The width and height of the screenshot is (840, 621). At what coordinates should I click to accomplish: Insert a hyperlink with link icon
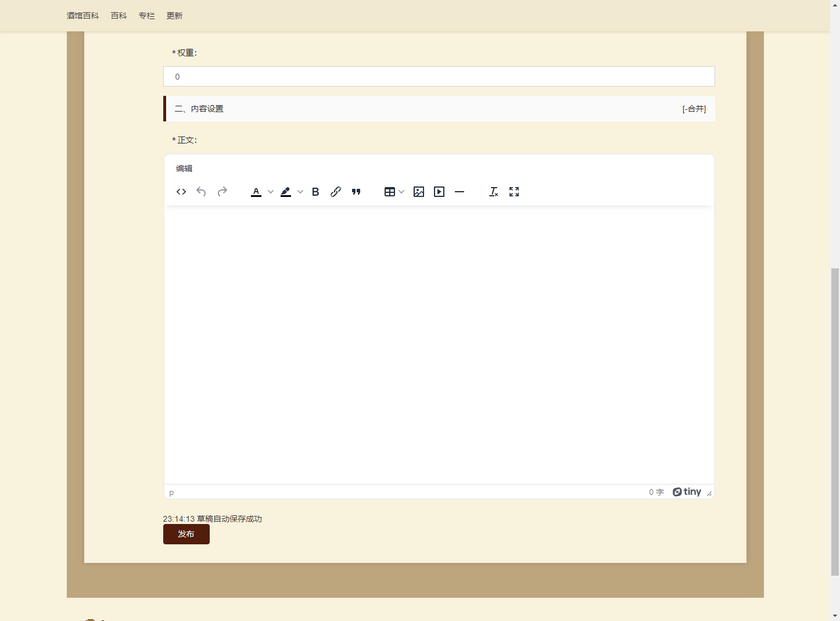point(336,192)
